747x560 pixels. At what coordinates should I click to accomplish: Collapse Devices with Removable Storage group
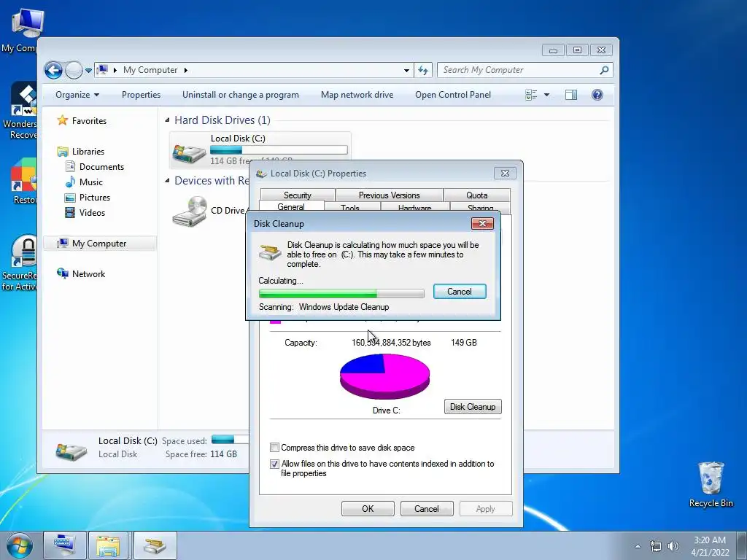click(x=167, y=181)
